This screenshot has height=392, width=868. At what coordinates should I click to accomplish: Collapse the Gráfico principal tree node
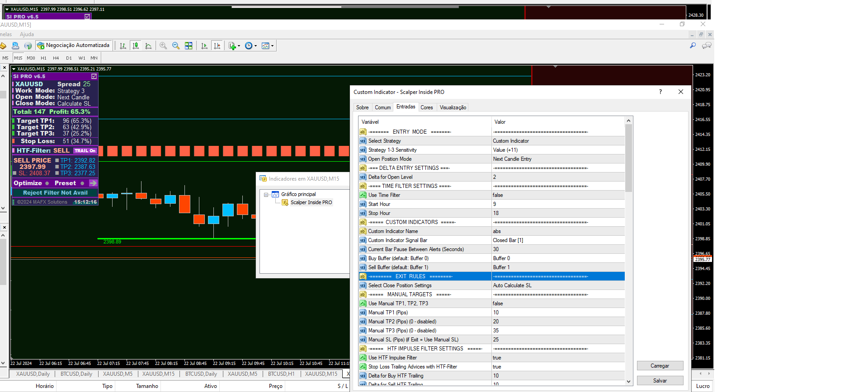click(x=266, y=195)
